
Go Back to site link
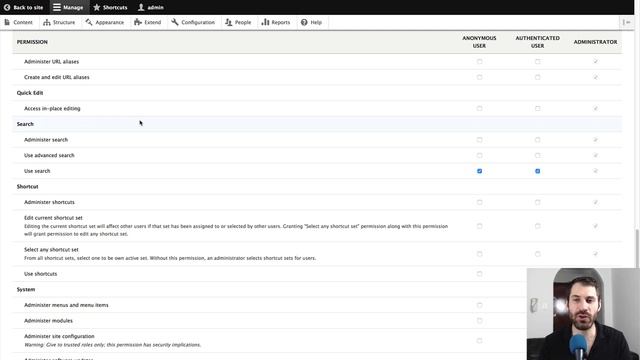[24, 7]
